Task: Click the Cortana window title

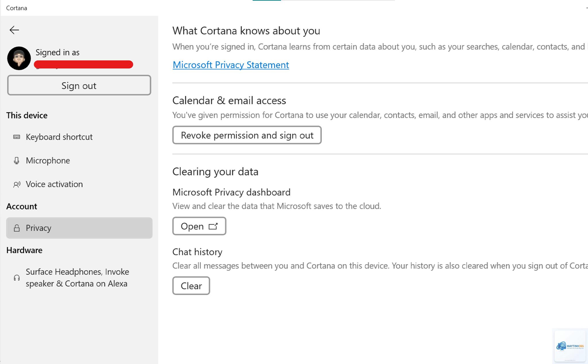Action: [x=17, y=8]
